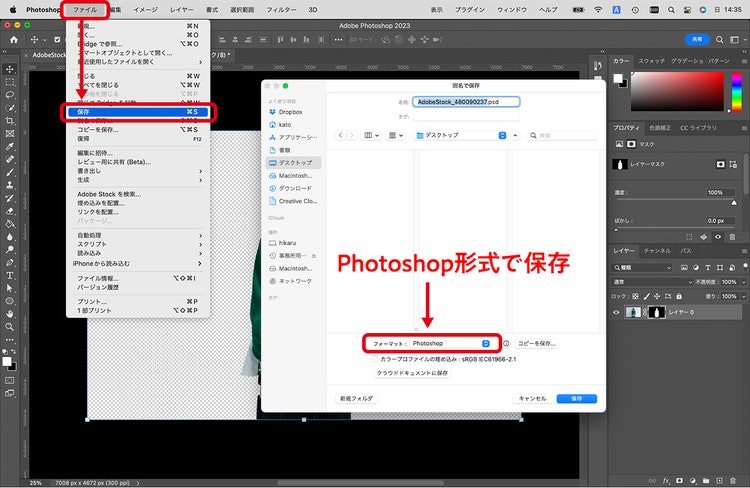The image size is (750, 488).
Task: Choose コピーを保存... in File menu
Action: [139, 130]
